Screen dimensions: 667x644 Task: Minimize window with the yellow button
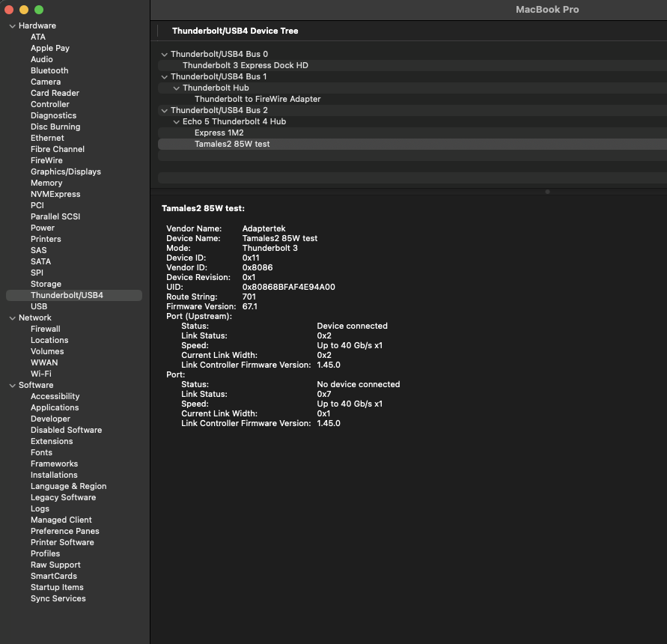[x=24, y=10]
